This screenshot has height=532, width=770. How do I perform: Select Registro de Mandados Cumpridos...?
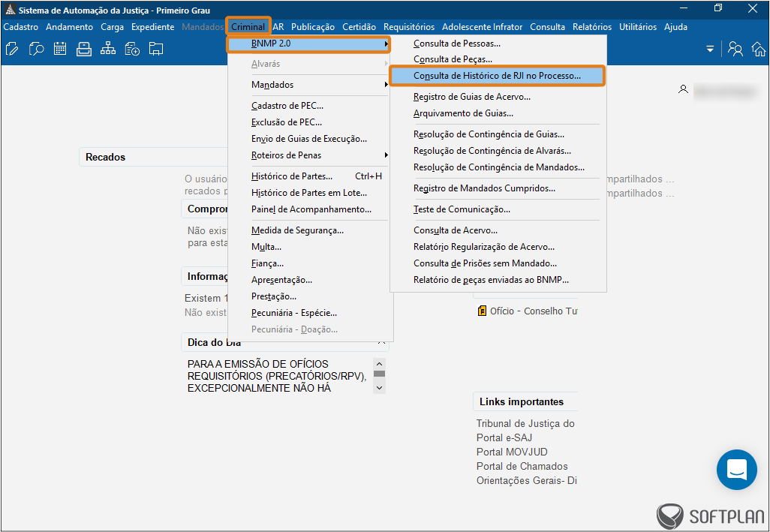(x=498, y=188)
